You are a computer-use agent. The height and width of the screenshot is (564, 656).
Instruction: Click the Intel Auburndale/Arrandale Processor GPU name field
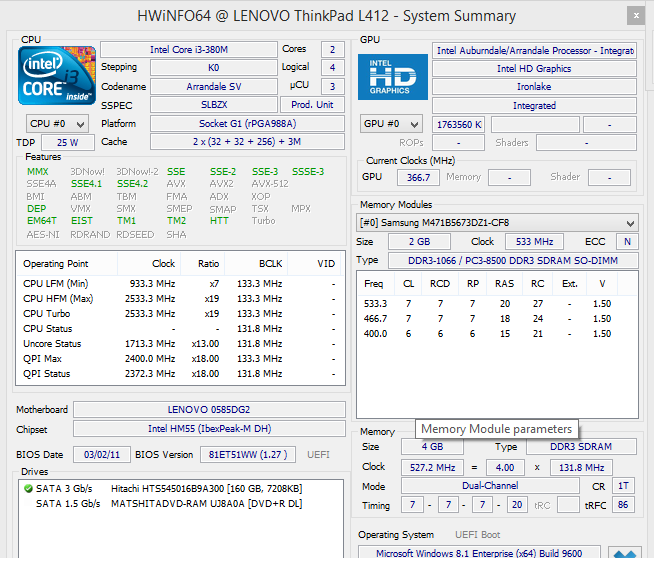pyautogui.click(x=534, y=51)
